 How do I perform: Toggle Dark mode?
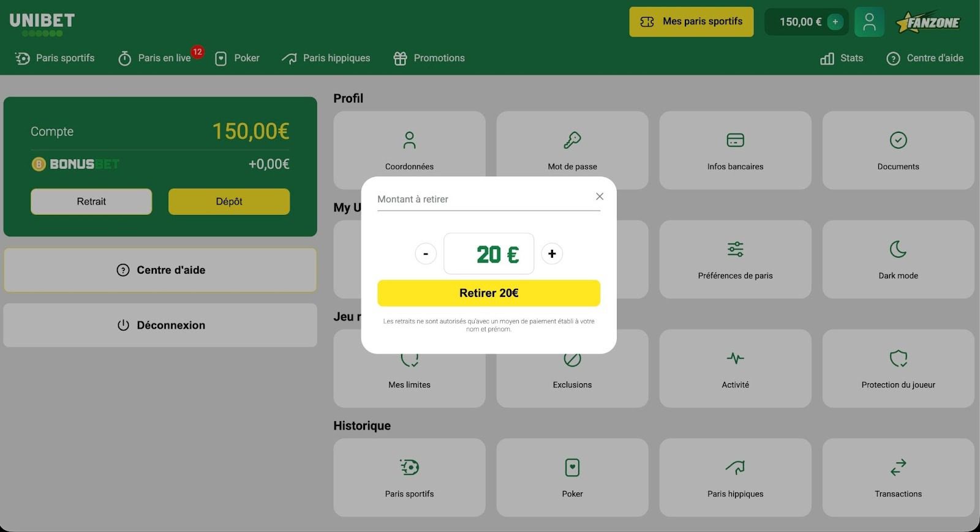tap(898, 259)
